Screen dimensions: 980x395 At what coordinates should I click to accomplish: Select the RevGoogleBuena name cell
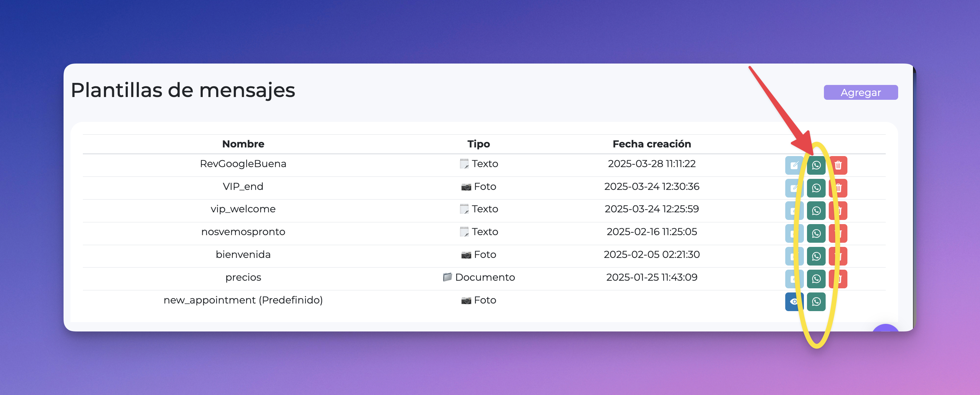coord(243,164)
